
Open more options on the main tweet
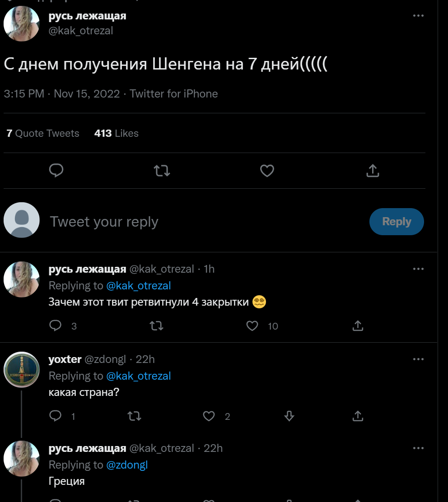pos(418,16)
